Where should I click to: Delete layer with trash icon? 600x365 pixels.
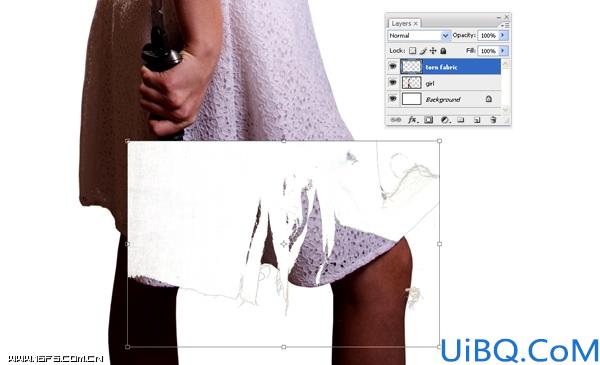pos(493,120)
